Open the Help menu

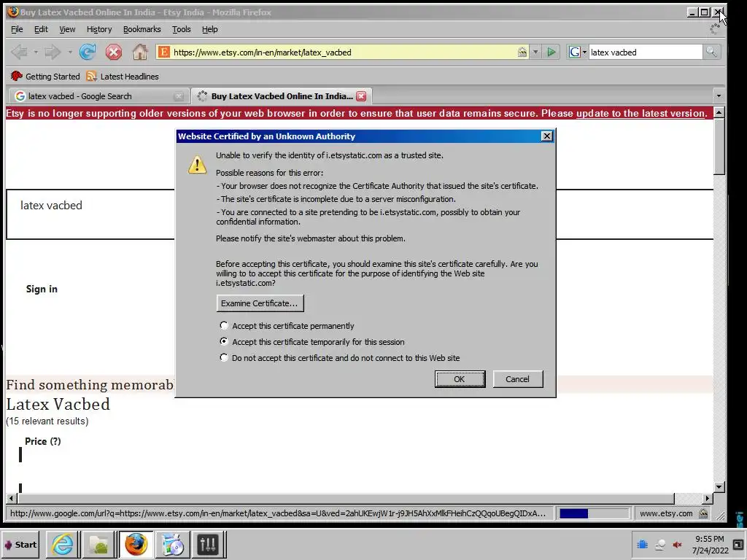(209, 29)
